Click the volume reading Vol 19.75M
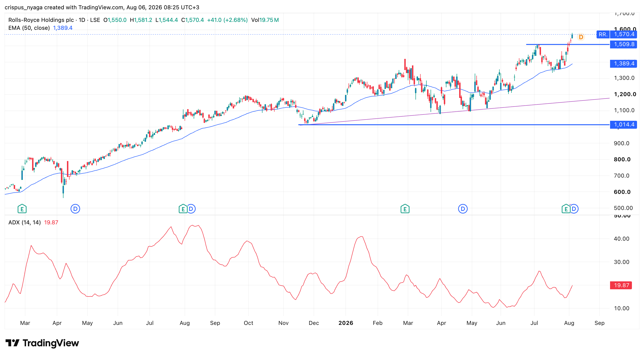Viewport: 644px width, 357px height. point(265,20)
